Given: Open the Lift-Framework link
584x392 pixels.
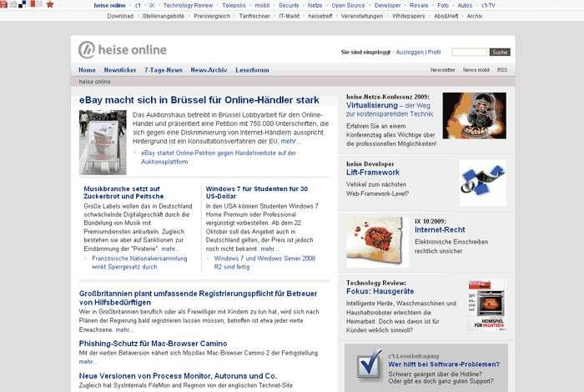Looking at the screenshot, I should point(373,173).
